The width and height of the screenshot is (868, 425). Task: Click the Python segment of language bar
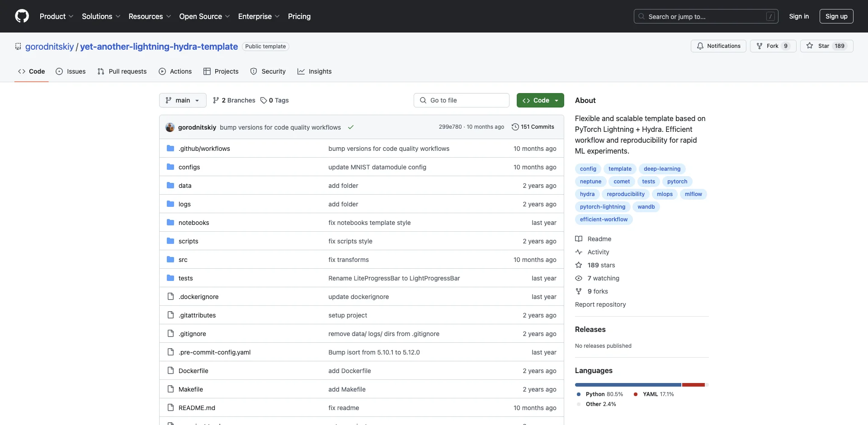pyautogui.click(x=628, y=385)
